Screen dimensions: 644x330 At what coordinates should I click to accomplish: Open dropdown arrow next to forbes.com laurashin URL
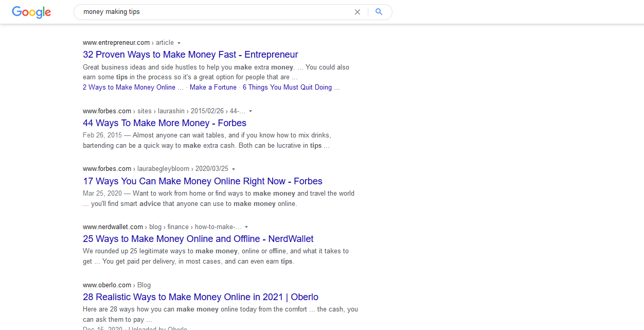click(251, 111)
